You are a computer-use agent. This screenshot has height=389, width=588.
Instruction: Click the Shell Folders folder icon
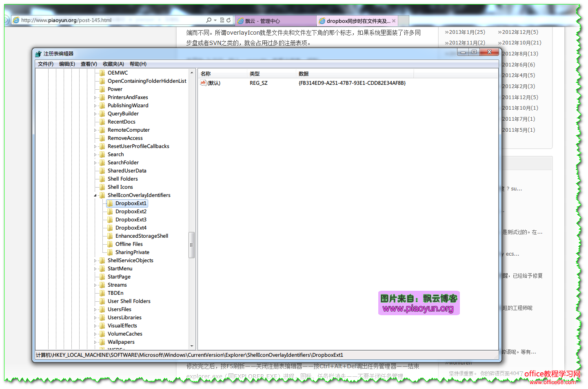coord(102,179)
